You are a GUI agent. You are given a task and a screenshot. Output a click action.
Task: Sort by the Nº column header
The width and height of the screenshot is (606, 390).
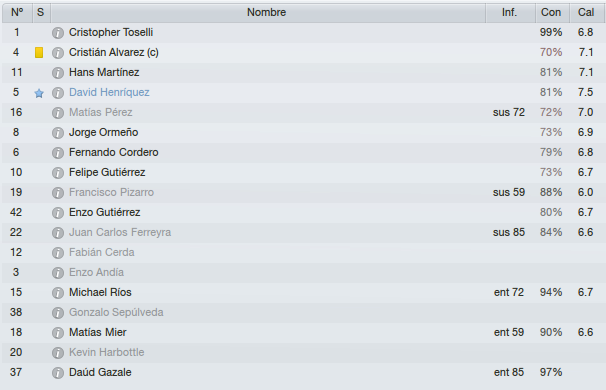pos(17,13)
